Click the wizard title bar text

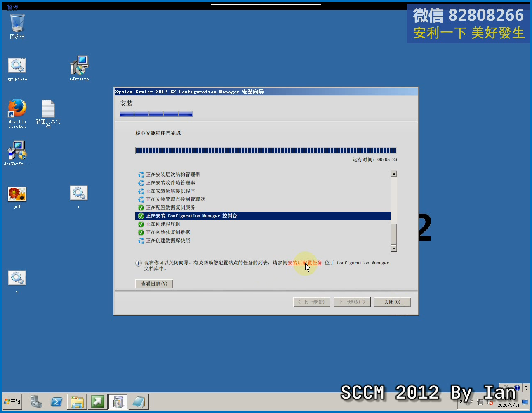[x=189, y=92]
